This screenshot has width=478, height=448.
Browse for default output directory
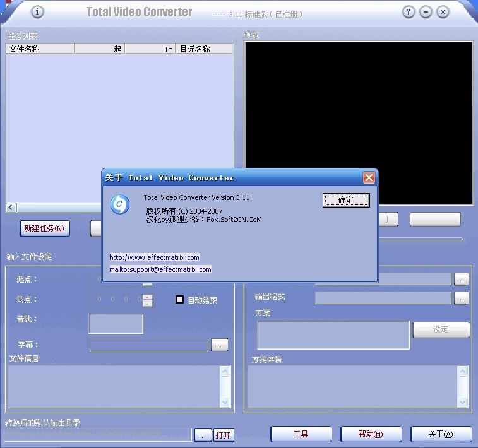tap(203, 435)
